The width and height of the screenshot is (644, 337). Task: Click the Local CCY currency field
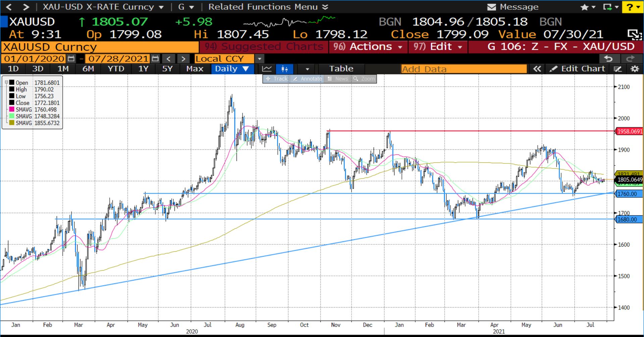[224, 59]
